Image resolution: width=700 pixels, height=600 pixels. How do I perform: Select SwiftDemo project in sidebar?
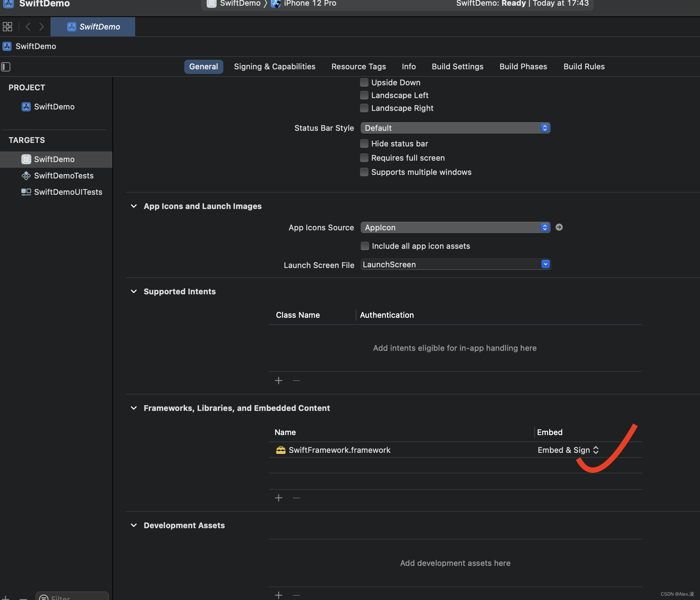54,107
